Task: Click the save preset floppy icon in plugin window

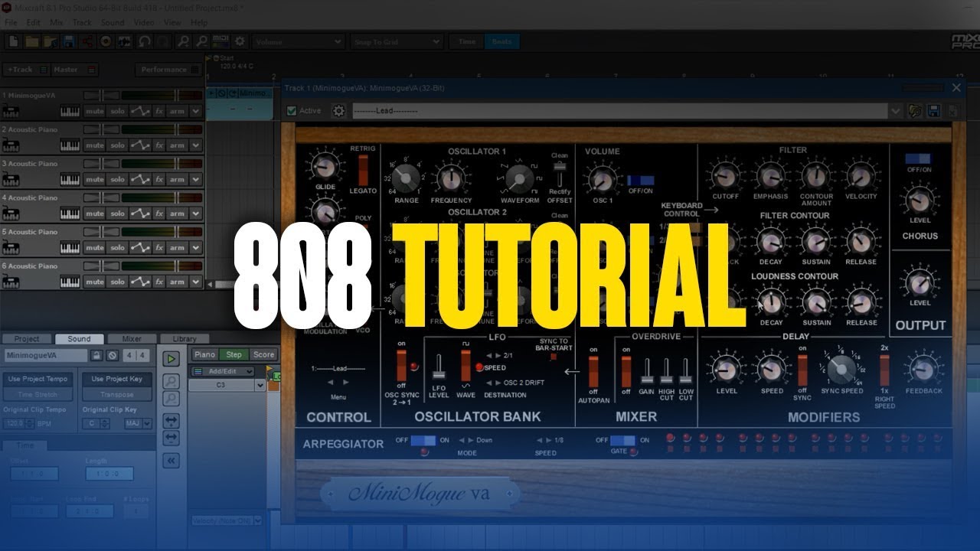Action: point(933,111)
